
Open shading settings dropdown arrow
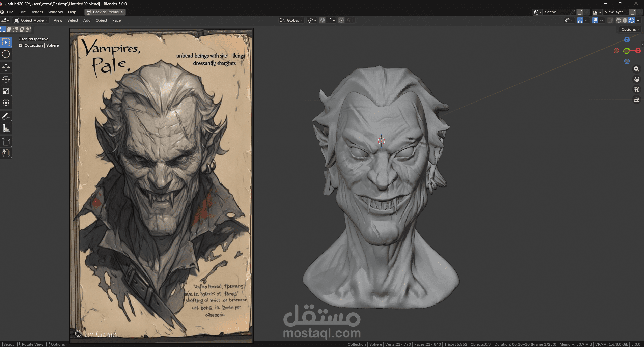pyautogui.click(x=638, y=20)
